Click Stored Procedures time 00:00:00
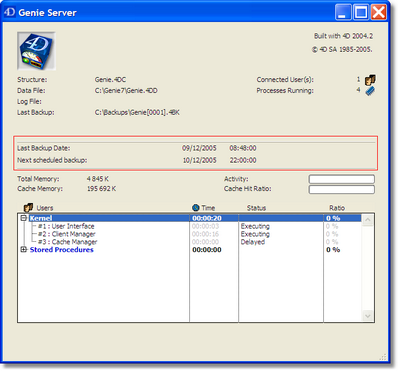398x371 pixels. point(207,250)
